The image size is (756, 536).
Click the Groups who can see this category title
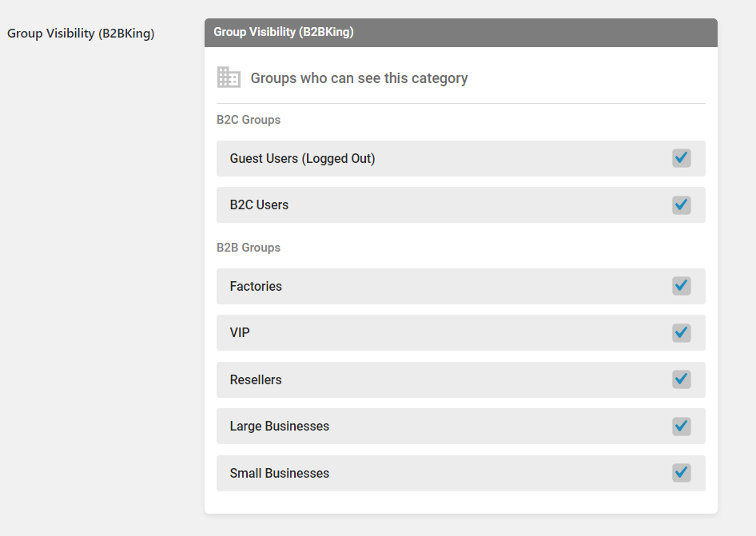click(x=359, y=78)
